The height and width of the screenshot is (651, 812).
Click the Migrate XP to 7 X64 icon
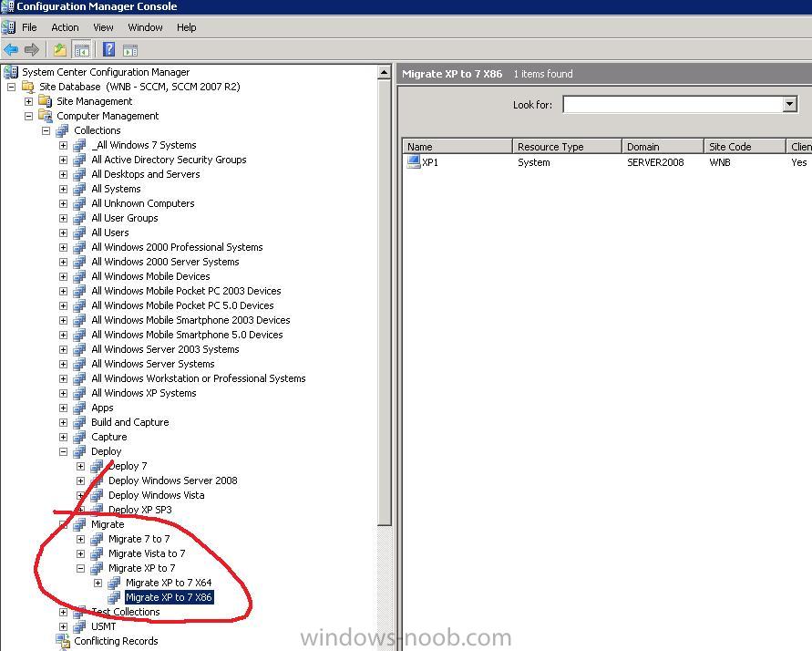click(x=114, y=583)
